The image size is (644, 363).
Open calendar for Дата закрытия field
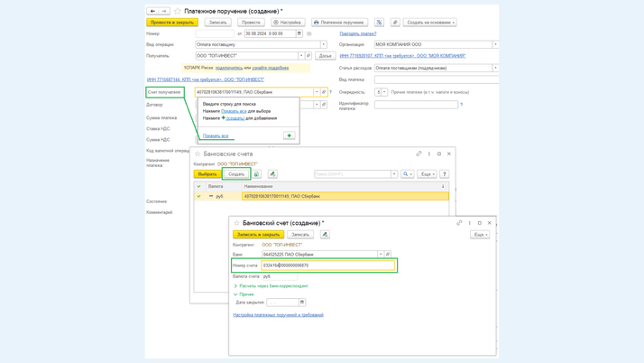coord(302,302)
